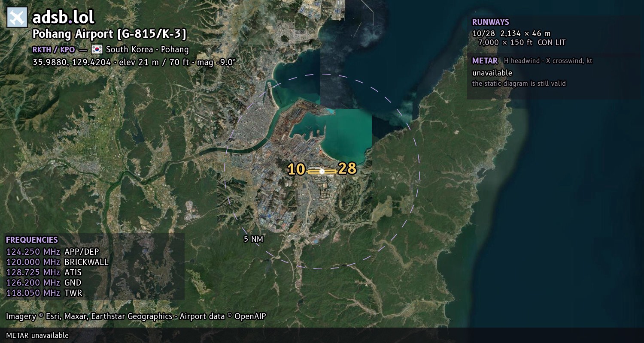
Task: Click the elev 21 m / 70 ft value
Action: click(153, 62)
